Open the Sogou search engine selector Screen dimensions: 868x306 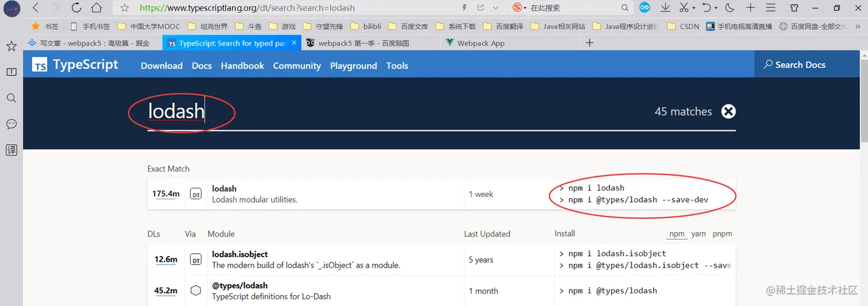(520, 7)
